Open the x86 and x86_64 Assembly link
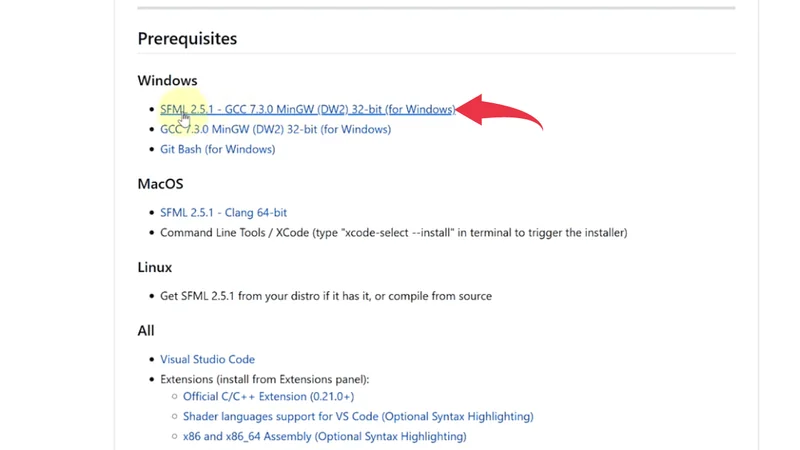Viewport: 800px width, 450px height. (x=324, y=436)
